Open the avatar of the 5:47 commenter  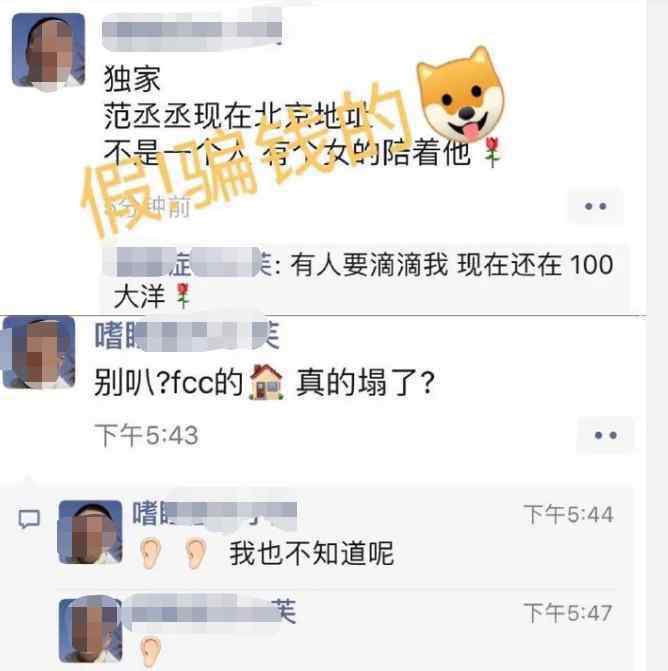(90, 631)
